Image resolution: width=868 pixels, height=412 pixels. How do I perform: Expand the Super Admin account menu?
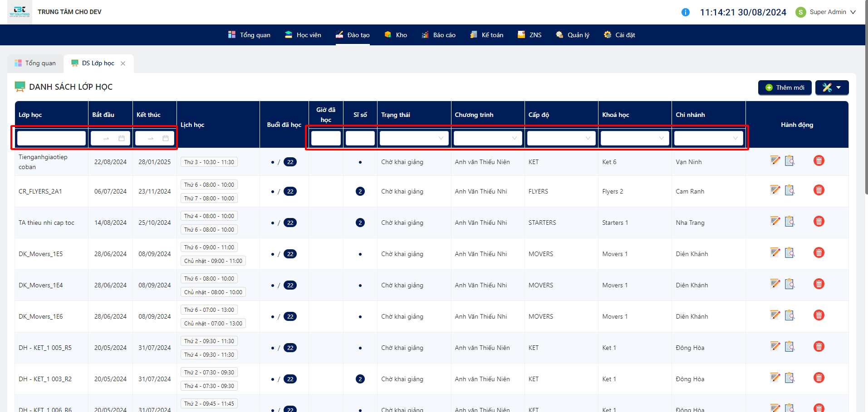click(x=826, y=12)
